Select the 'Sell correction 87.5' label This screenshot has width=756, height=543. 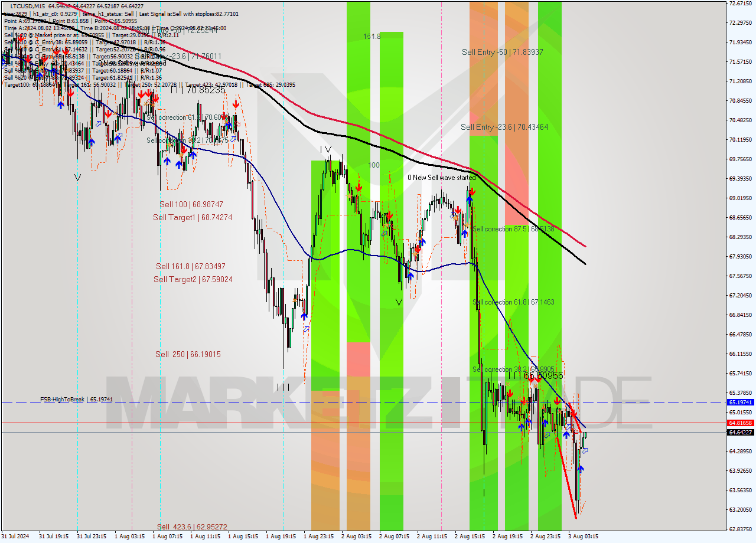point(501,229)
